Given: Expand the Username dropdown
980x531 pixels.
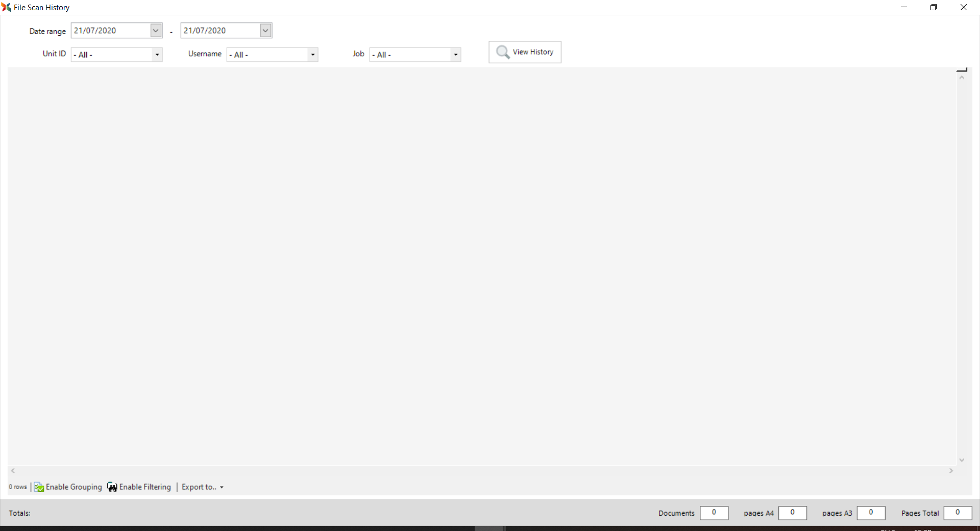Looking at the screenshot, I should 313,55.
